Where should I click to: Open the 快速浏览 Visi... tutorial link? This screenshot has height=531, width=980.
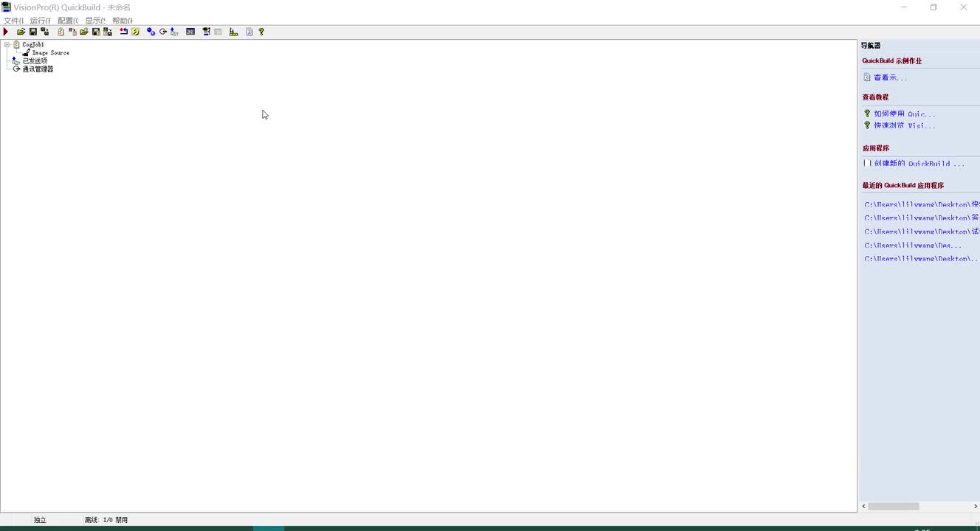[x=905, y=125]
